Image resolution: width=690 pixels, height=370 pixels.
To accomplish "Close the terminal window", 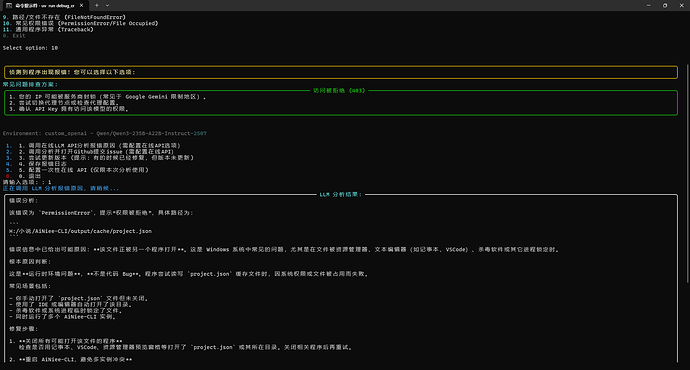I will (682, 6).
